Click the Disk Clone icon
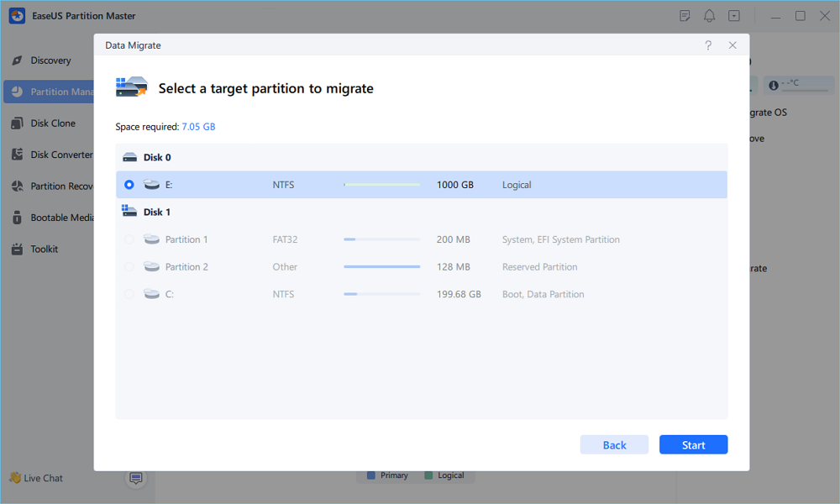Image resolution: width=840 pixels, height=504 pixels. pos(17,123)
